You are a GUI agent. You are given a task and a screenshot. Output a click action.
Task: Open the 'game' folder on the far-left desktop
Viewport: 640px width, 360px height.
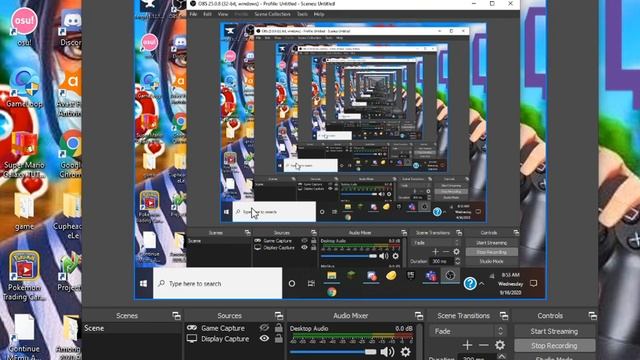pos(24,211)
